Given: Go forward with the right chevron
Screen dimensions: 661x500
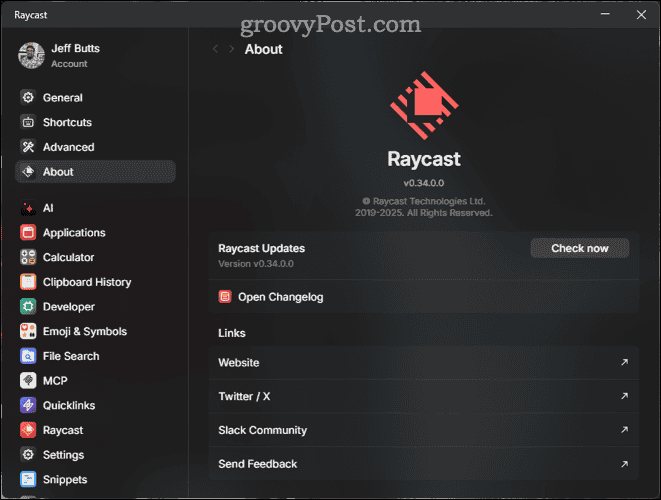Looking at the screenshot, I should click(x=231, y=49).
